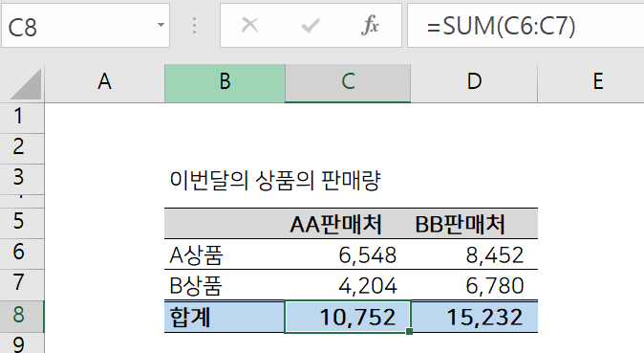644x353 pixels.
Task: Click the title cell '이번달의 상품의 판매량'
Action: pos(275,180)
